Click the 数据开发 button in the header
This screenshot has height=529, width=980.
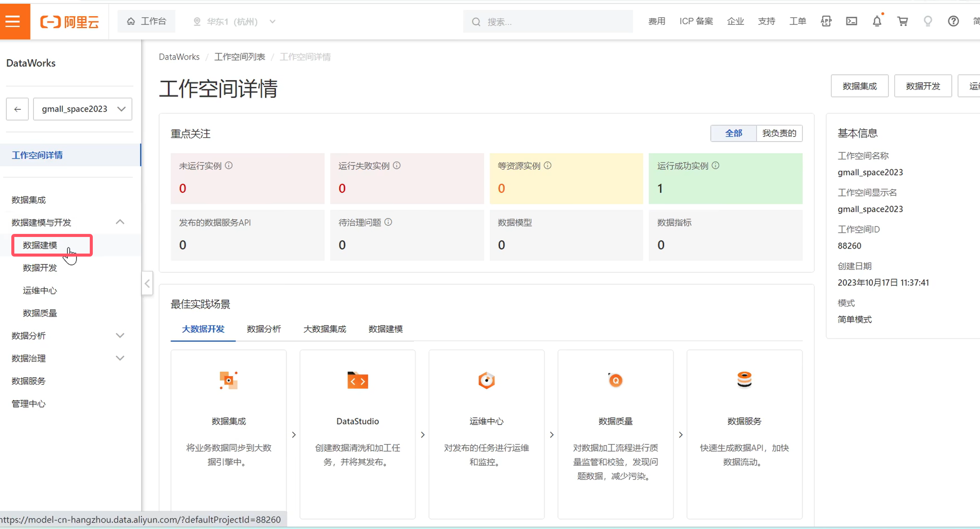(923, 86)
